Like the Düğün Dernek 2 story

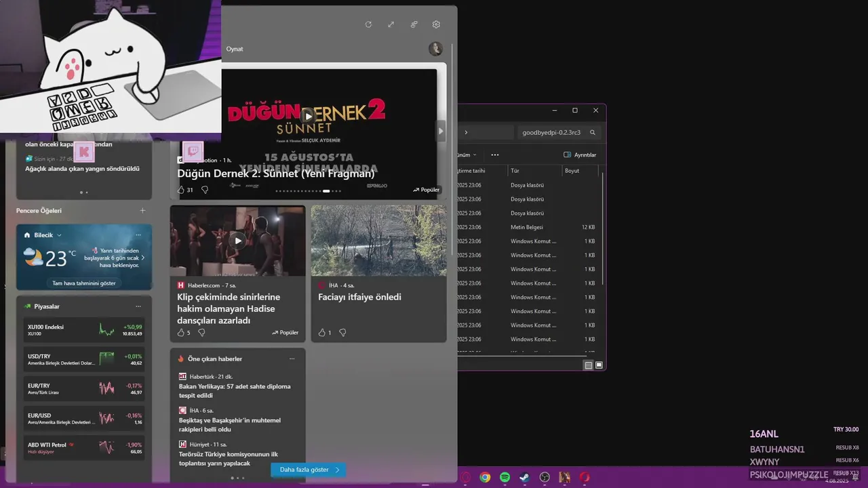(x=181, y=190)
